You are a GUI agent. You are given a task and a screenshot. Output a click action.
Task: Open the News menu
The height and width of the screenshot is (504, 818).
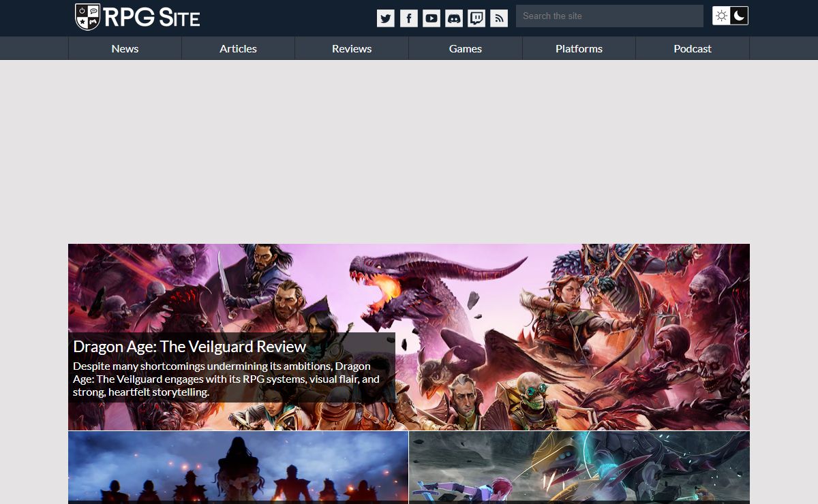pos(125,48)
